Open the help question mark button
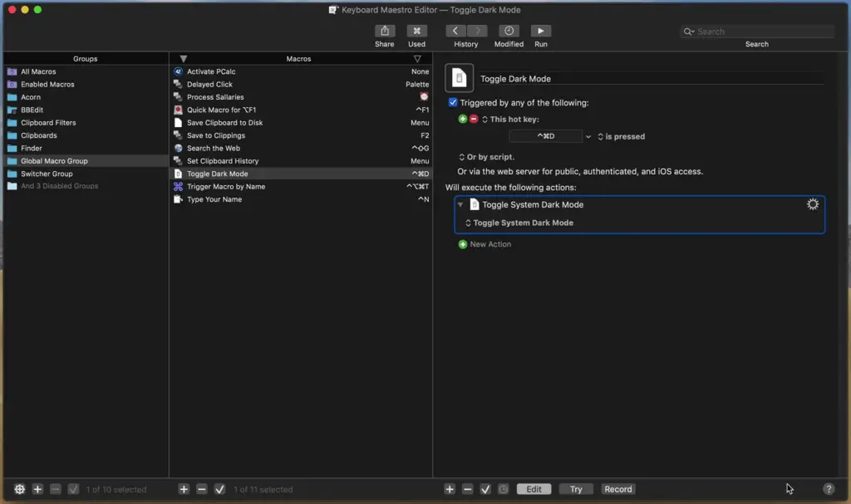Viewport: 851px width, 504px height. [829, 489]
